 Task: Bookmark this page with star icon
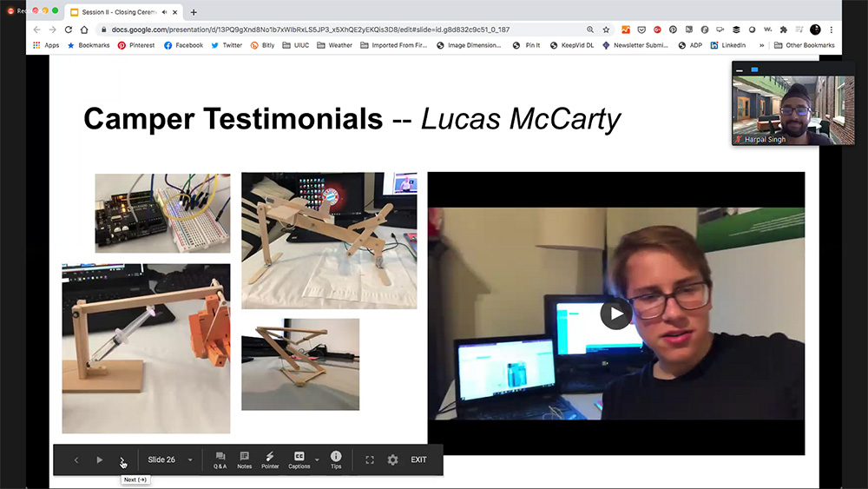[607, 30]
